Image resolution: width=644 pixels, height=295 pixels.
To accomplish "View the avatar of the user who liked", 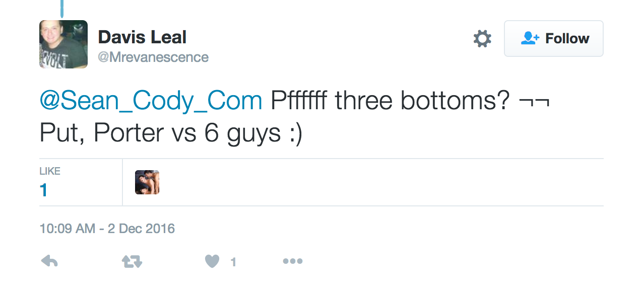I will [x=147, y=182].
